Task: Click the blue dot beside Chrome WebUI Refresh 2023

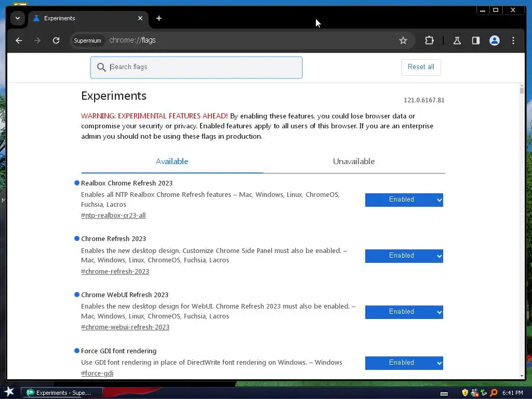Action: [77, 295]
